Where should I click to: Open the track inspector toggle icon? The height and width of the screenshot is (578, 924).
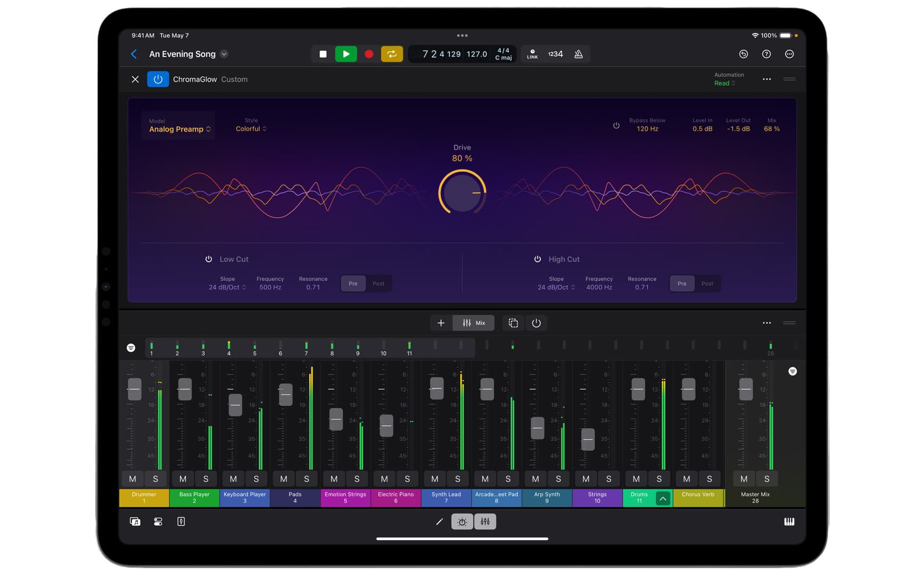tap(158, 522)
